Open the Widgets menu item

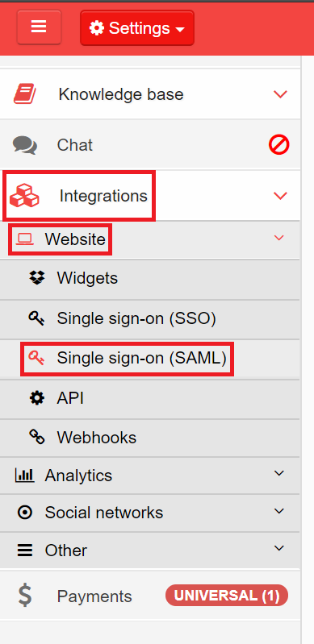150,279
